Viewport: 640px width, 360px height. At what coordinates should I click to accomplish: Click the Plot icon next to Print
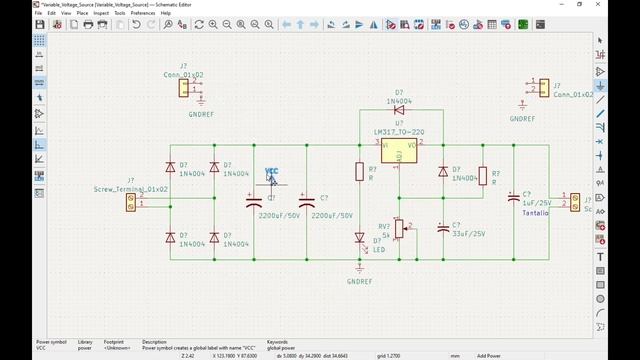pyautogui.click(x=102, y=24)
